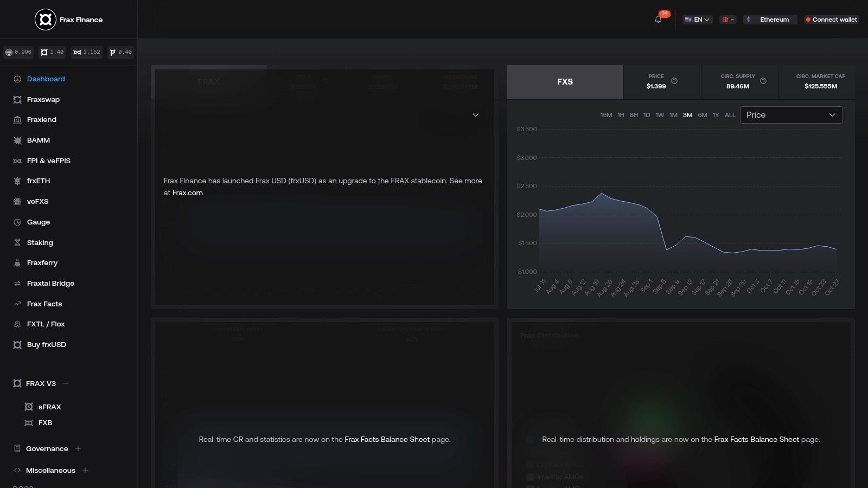Click the Buy frxUSD sidebar icon
The height and width of the screenshot is (488, 868).
(17, 345)
